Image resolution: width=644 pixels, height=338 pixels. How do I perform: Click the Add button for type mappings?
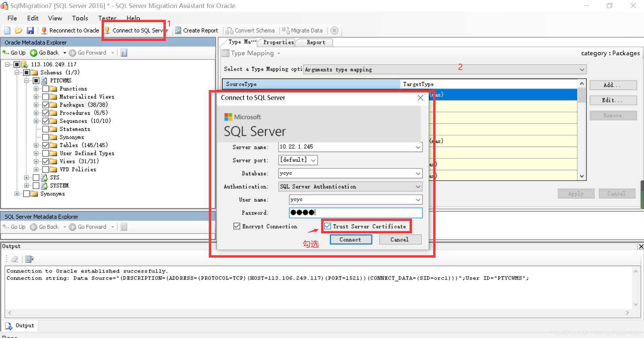point(613,85)
